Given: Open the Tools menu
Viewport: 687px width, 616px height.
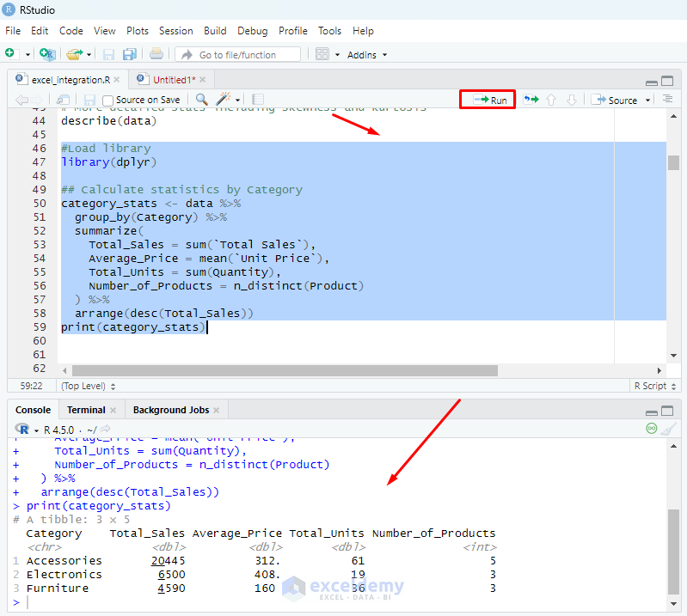Looking at the screenshot, I should [x=329, y=31].
